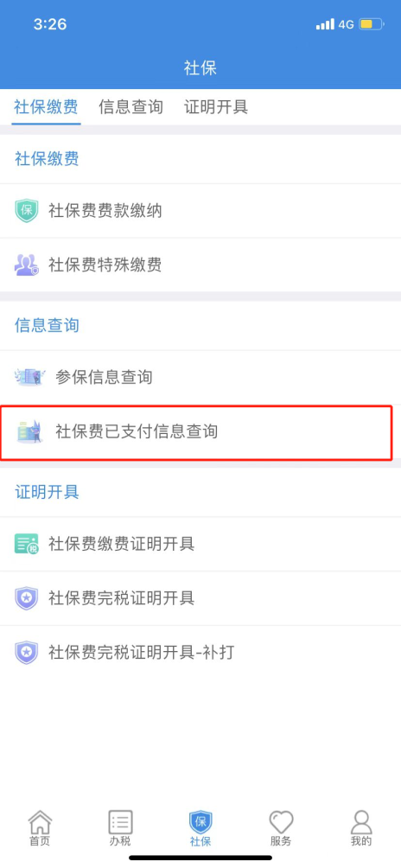
Task: Select the 社保缴费 top tab
Action: coord(47,106)
